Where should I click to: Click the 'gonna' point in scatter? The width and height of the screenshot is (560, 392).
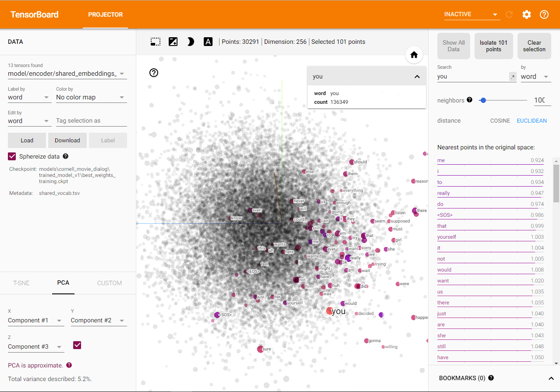coord(366,341)
